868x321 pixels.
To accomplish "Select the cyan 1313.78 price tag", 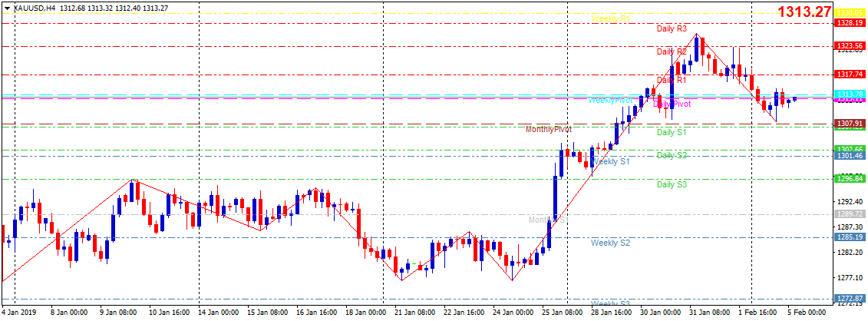I will [x=848, y=94].
